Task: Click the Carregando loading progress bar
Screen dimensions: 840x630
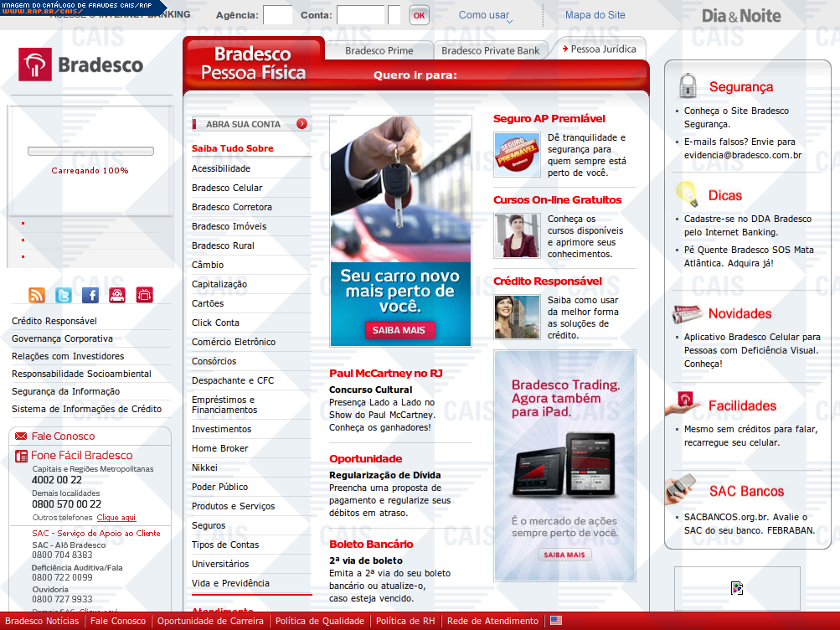Action: pyautogui.click(x=90, y=152)
